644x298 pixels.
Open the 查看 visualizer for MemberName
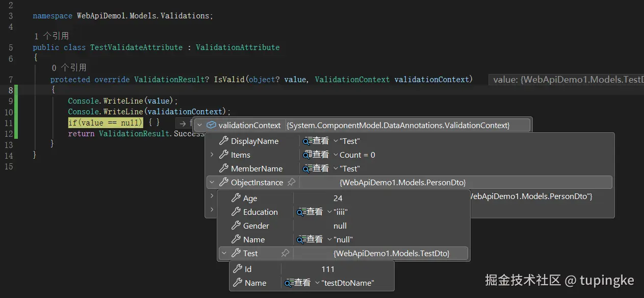[x=316, y=168]
